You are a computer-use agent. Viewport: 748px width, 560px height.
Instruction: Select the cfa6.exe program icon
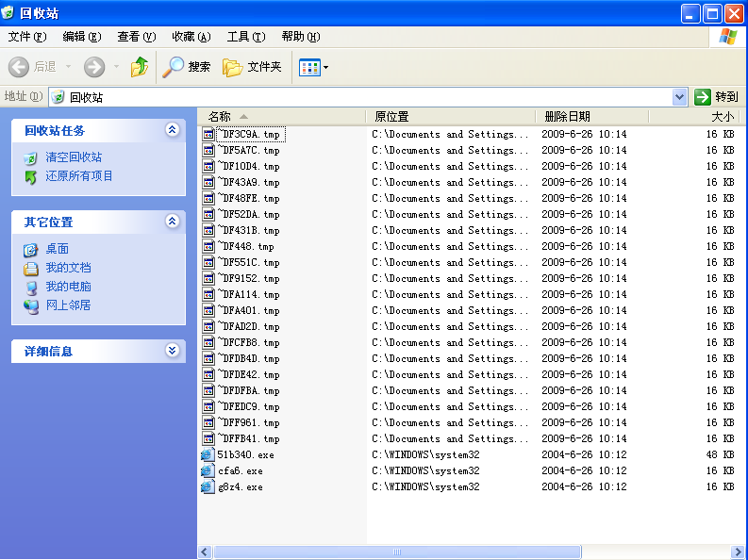[x=208, y=470]
